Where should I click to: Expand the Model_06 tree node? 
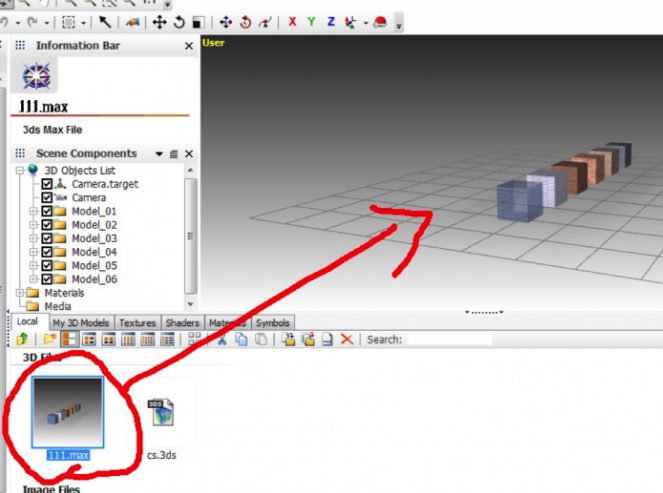coord(33,279)
